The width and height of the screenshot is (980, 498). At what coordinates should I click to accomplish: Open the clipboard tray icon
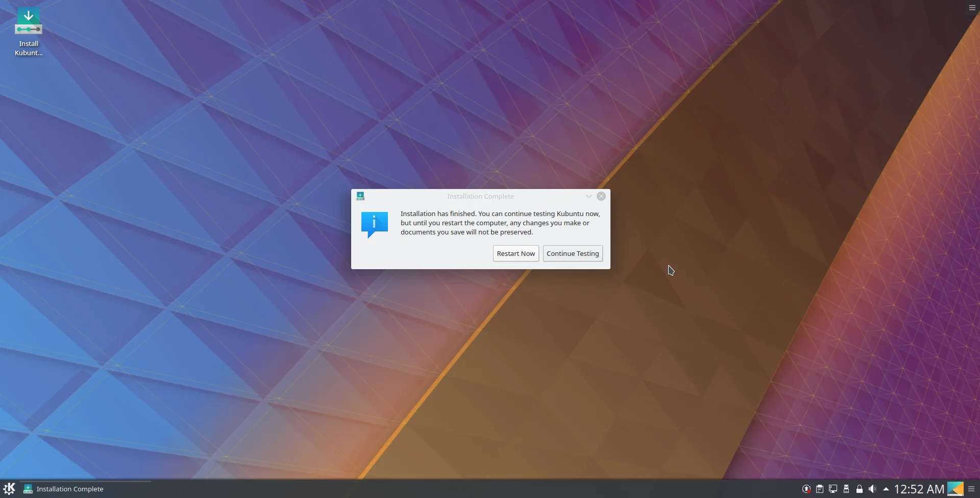[820, 489]
